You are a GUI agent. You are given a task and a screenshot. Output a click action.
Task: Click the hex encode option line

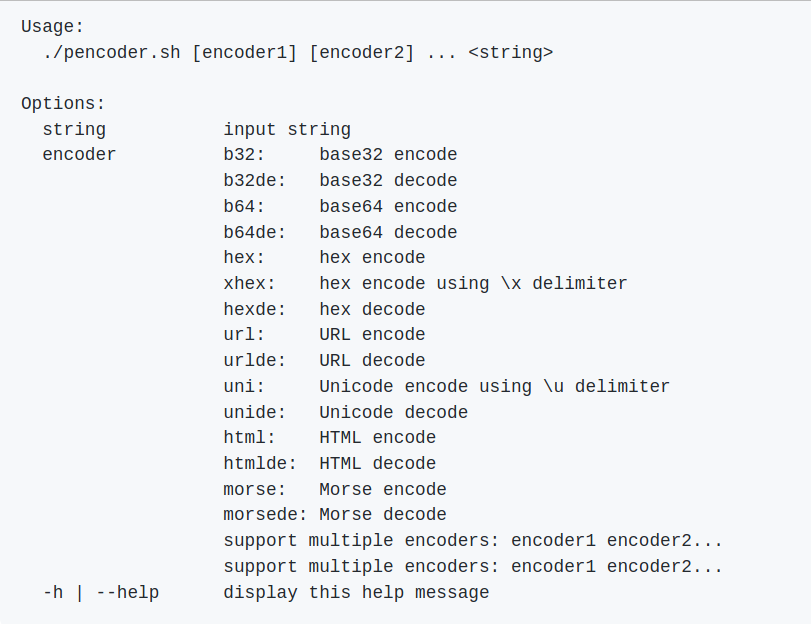(324, 258)
